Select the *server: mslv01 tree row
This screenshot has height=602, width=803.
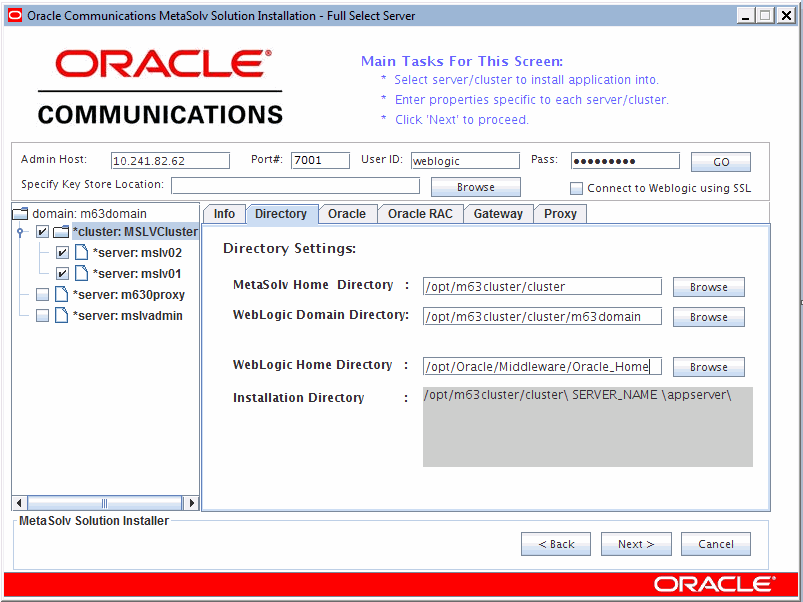click(x=137, y=273)
